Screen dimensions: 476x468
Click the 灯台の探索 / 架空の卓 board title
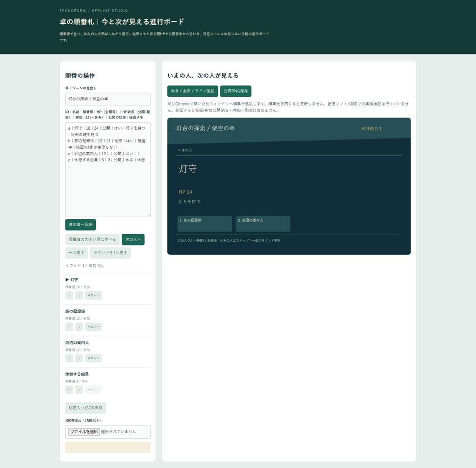pyautogui.click(x=205, y=128)
